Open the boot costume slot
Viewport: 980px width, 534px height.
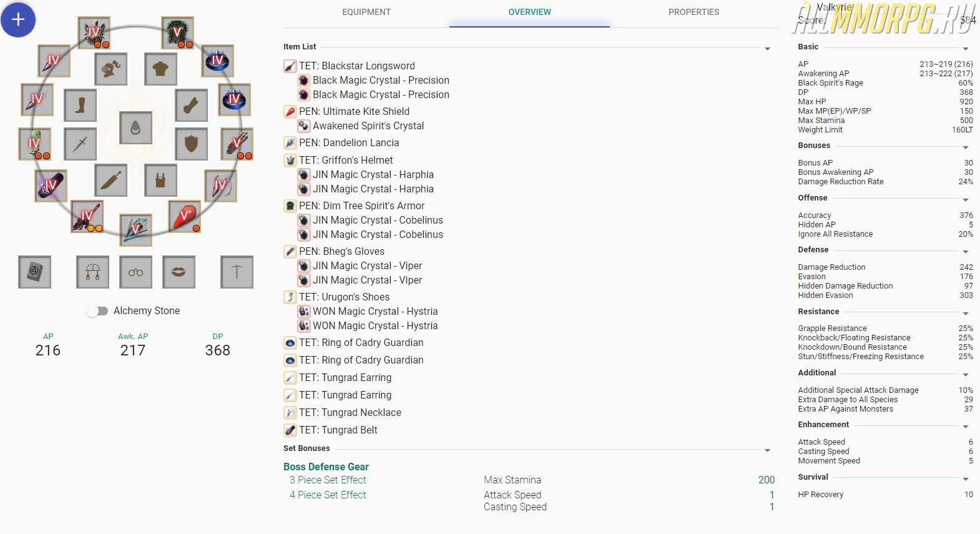80,105
